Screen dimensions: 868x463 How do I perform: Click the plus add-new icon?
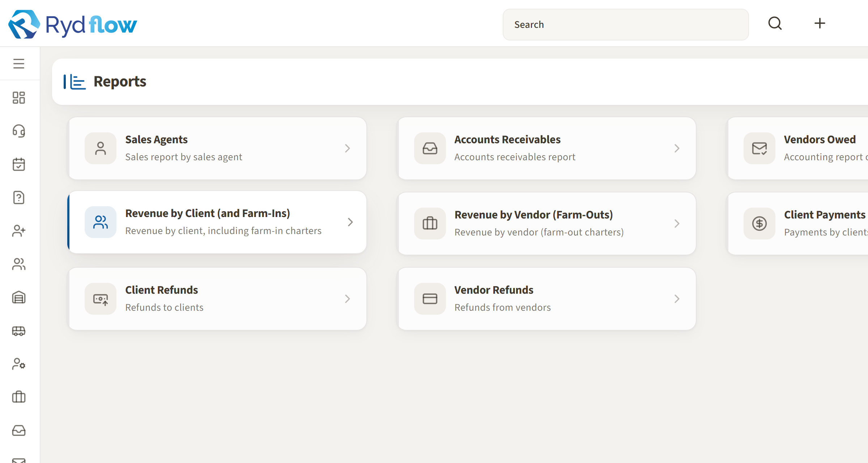click(820, 24)
